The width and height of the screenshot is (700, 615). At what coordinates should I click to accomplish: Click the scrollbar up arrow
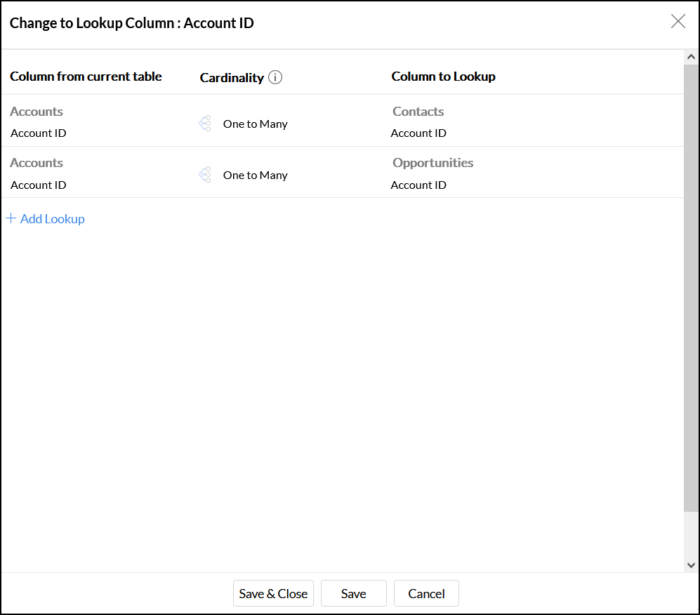[x=691, y=58]
